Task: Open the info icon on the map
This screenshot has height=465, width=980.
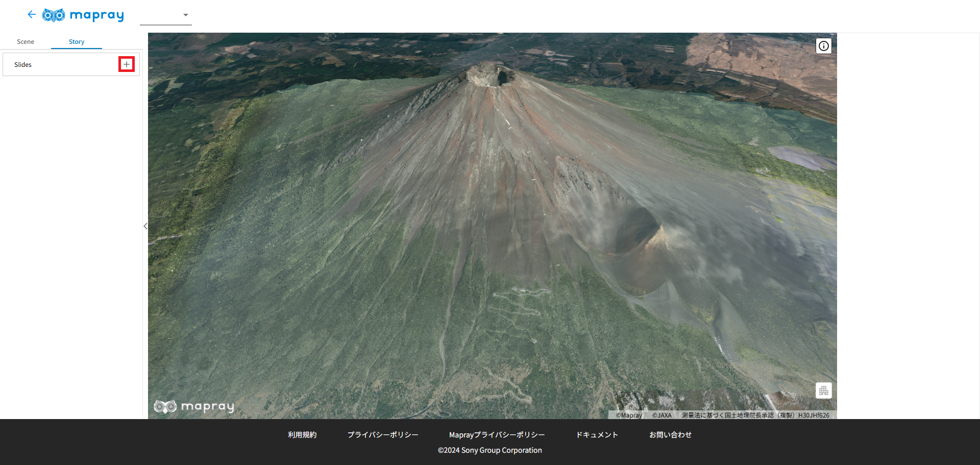Action: click(x=823, y=46)
